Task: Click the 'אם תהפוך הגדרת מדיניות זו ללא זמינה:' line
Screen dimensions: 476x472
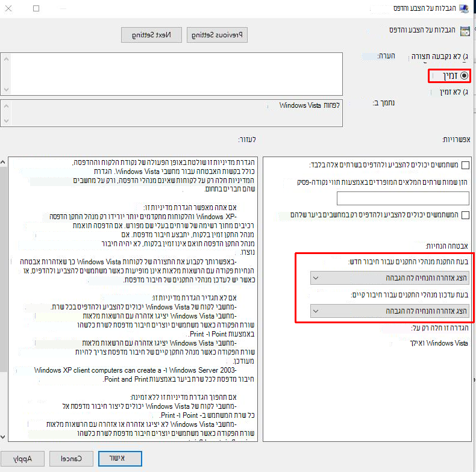Action: click(x=183, y=397)
